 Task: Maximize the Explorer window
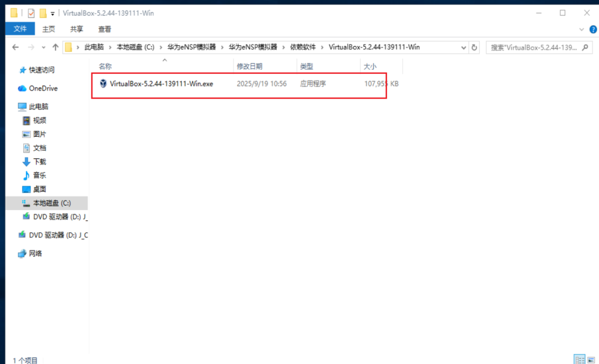coord(563,13)
